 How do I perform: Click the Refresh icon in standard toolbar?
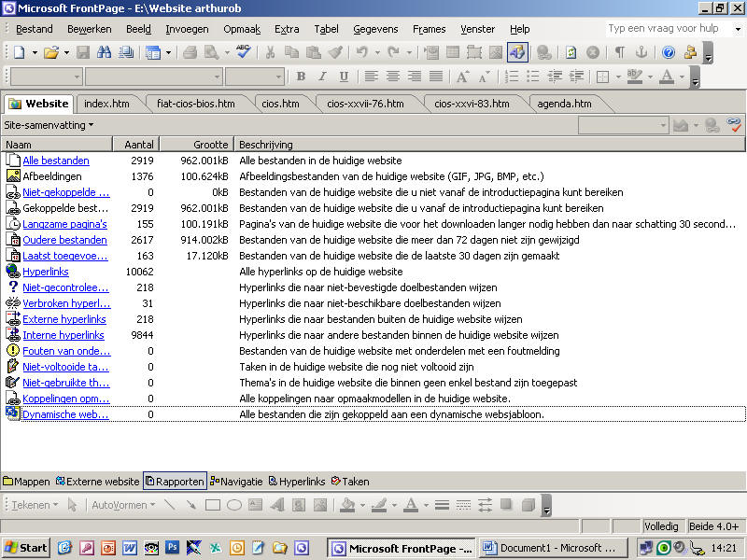[571, 52]
